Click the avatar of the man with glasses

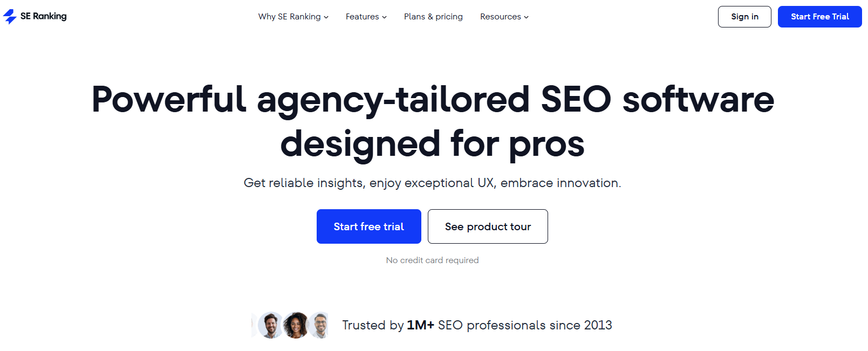coord(320,325)
